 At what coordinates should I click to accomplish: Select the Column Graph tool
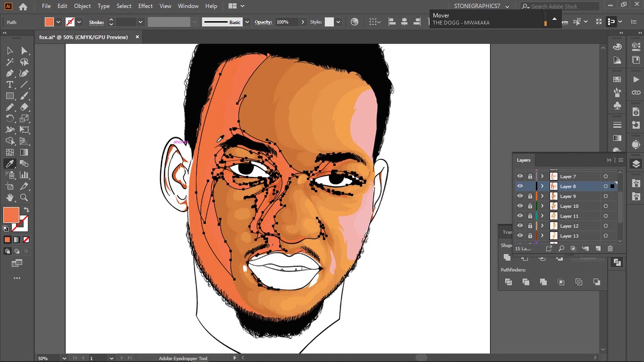(24, 175)
